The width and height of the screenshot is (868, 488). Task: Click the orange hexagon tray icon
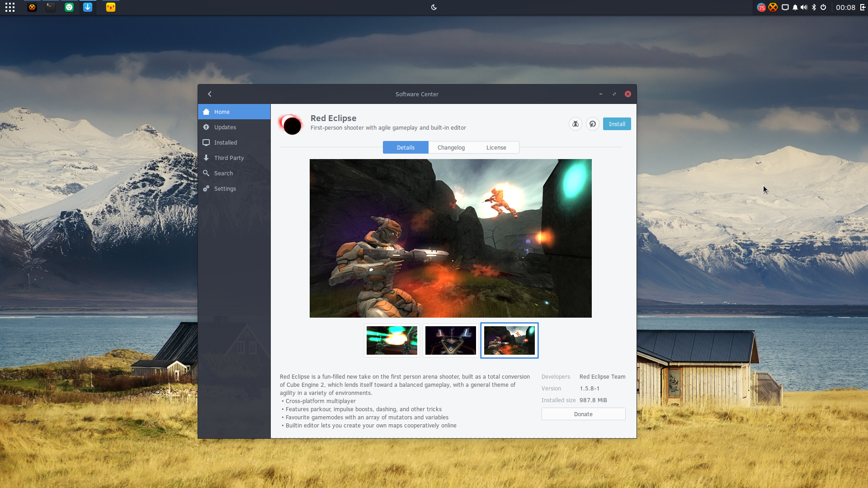(x=773, y=7)
